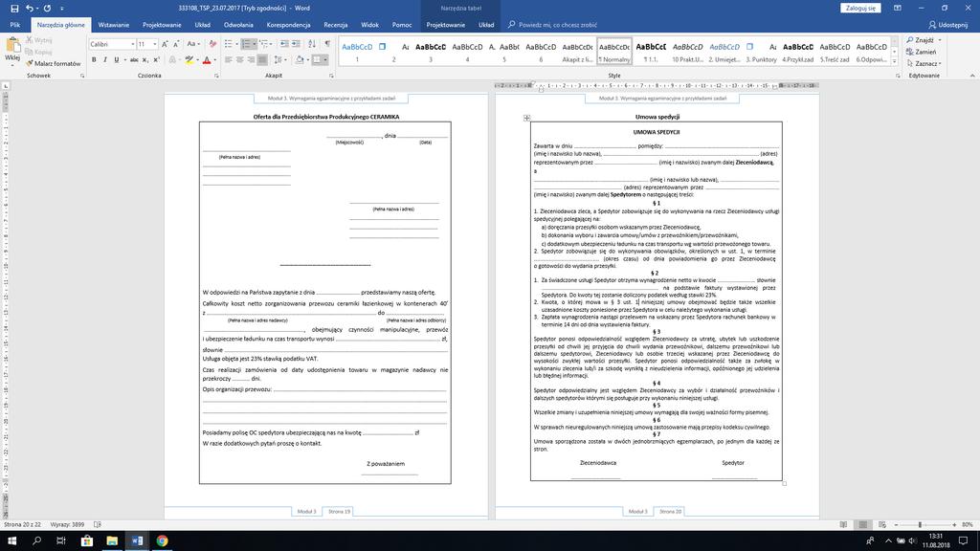
Task: Open the Windows Start menu
Action: 11,541
